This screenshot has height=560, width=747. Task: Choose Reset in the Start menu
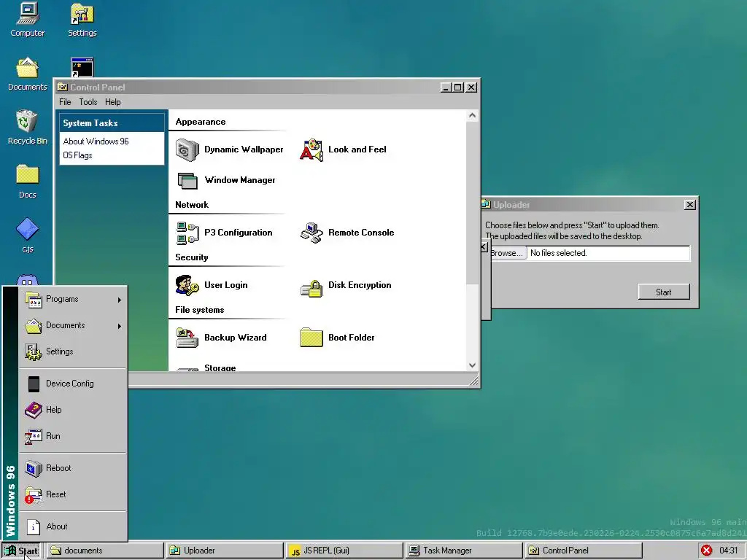point(73,494)
